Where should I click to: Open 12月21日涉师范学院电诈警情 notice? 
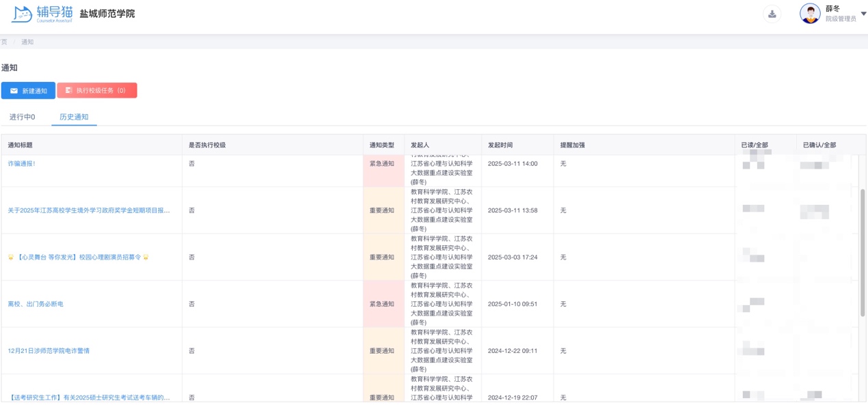point(49,351)
